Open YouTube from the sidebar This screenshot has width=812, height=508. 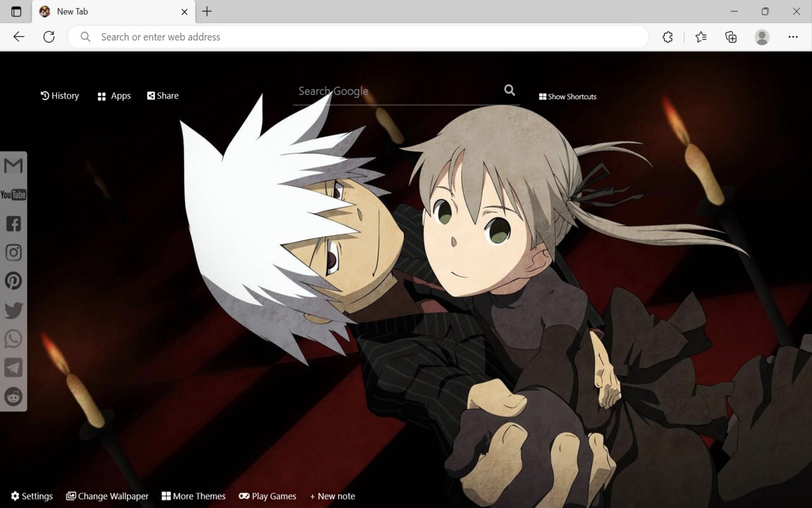point(13,194)
